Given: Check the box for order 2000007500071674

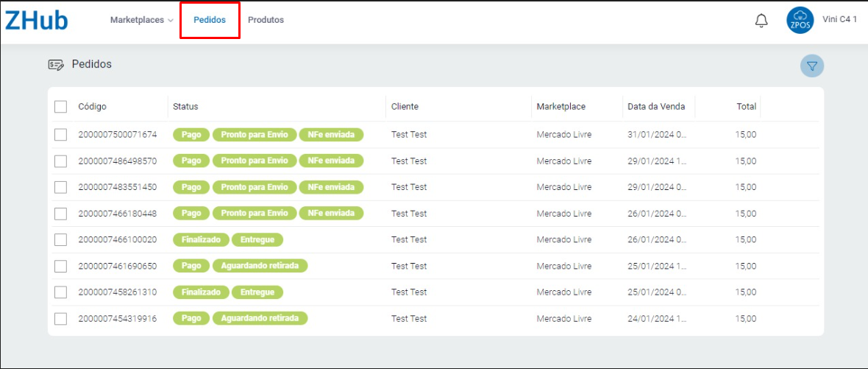Looking at the screenshot, I should pyautogui.click(x=61, y=135).
